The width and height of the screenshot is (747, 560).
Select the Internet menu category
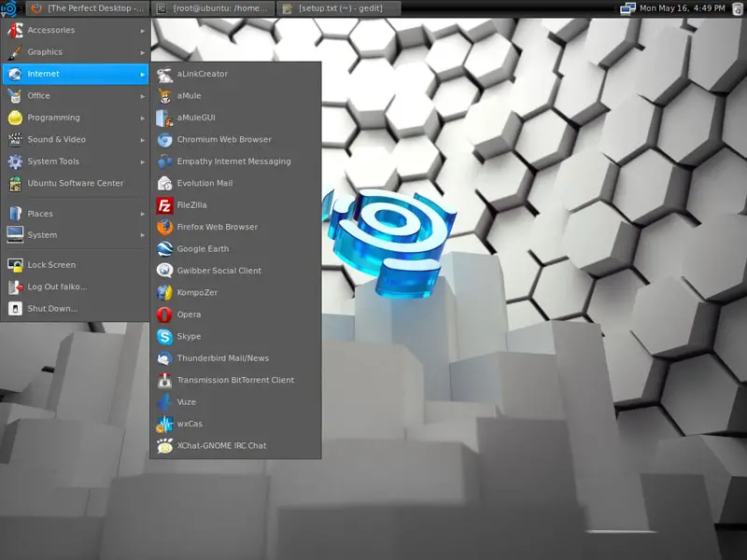[76, 75]
